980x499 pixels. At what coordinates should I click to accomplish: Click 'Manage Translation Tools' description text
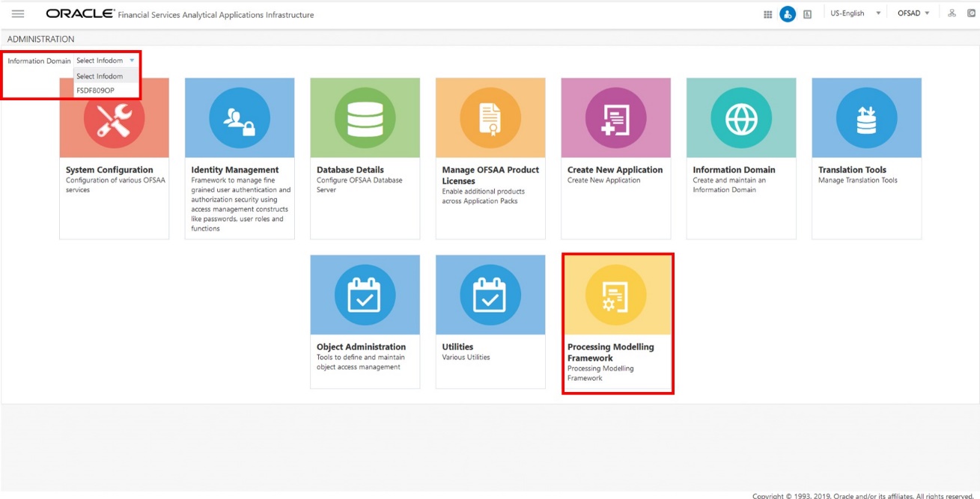point(858,180)
